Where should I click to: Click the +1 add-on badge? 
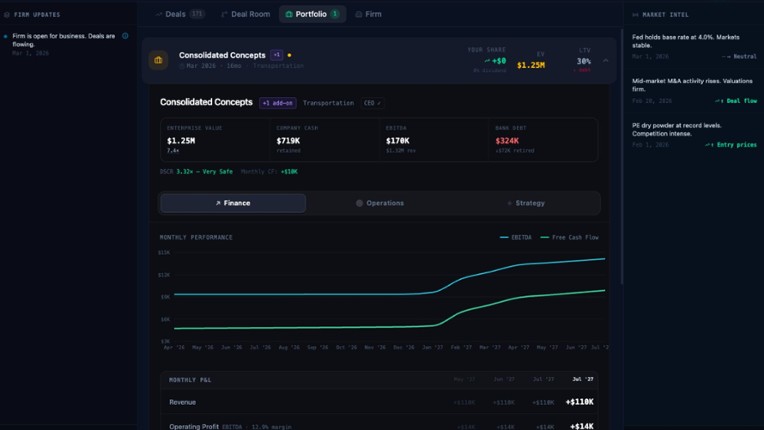(278, 103)
